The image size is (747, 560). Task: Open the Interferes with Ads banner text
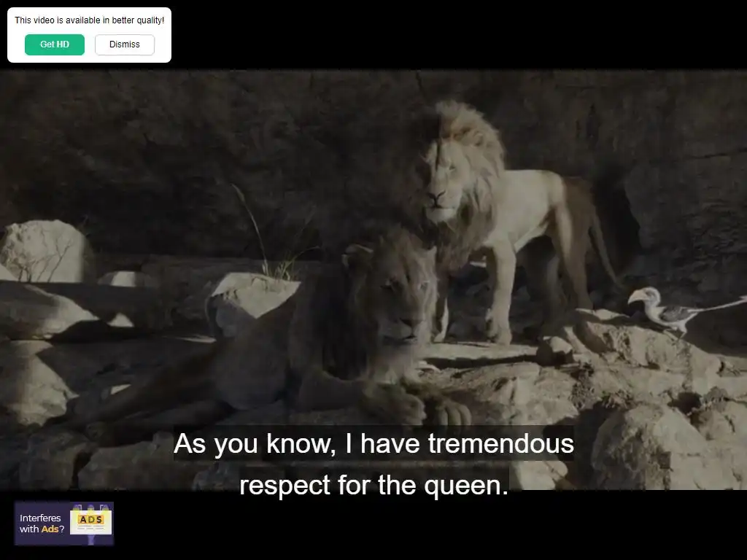(42, 524)
